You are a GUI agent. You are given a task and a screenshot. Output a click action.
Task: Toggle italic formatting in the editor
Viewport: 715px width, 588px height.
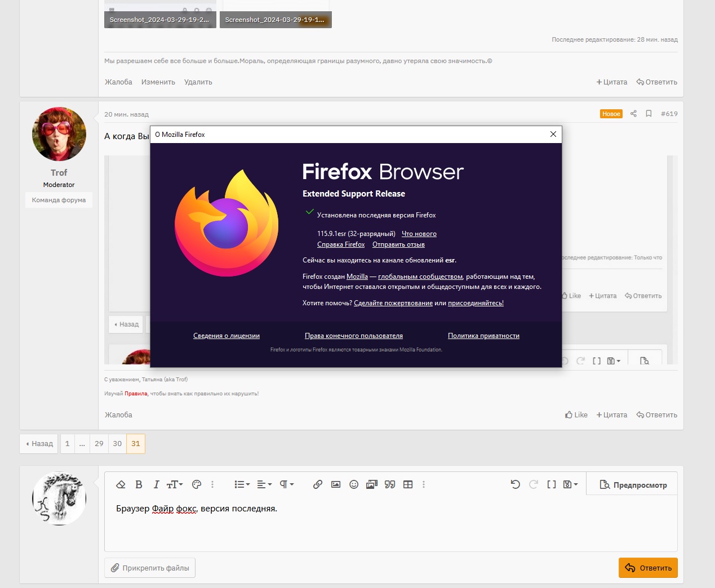coord(156,484)
